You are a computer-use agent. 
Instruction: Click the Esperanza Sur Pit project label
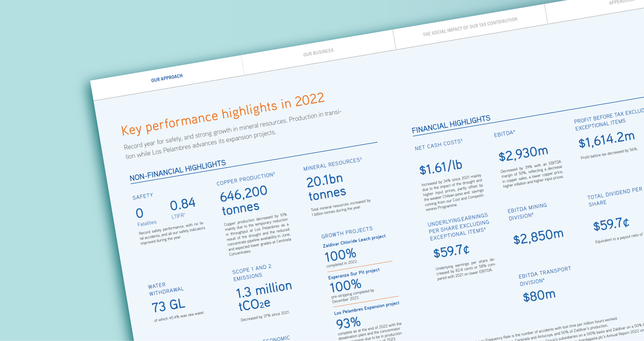click(354, 274)
